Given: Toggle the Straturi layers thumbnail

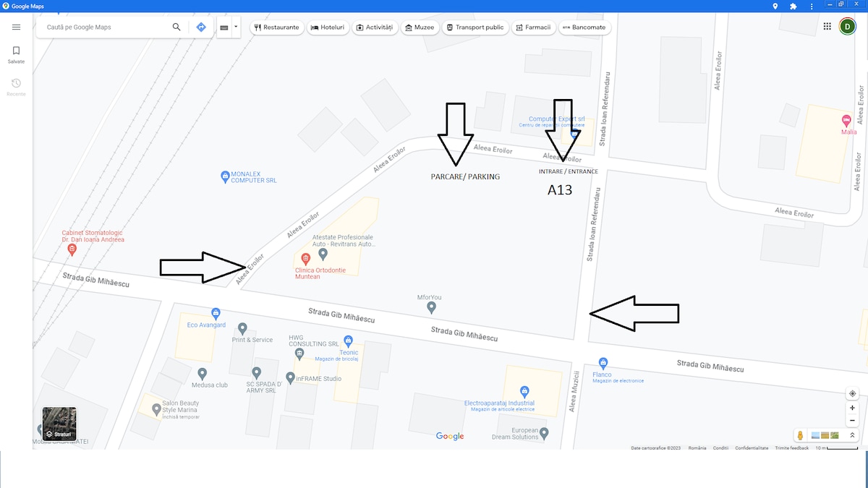Looking at the screenshot, I should click(x=59, y=424).
